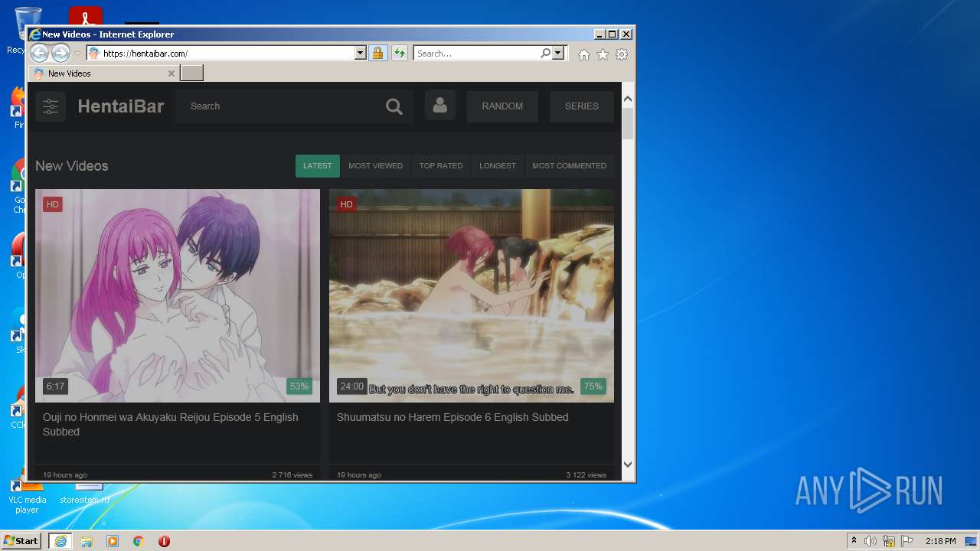Click the network tray icon
The width and height of the screenshot is (980, 551).
[x=889, y=541]
